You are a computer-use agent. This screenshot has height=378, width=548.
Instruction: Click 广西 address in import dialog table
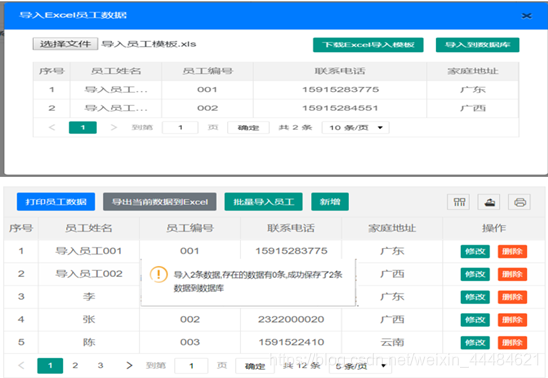click(473, 108)
